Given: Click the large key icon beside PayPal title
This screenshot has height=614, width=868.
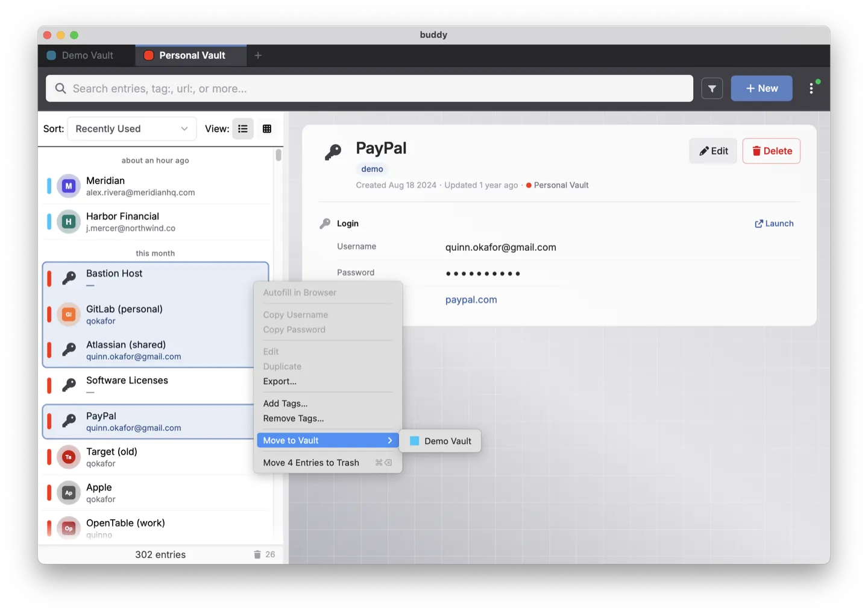Looking at the screenshot, I should [x=333, y=152].
